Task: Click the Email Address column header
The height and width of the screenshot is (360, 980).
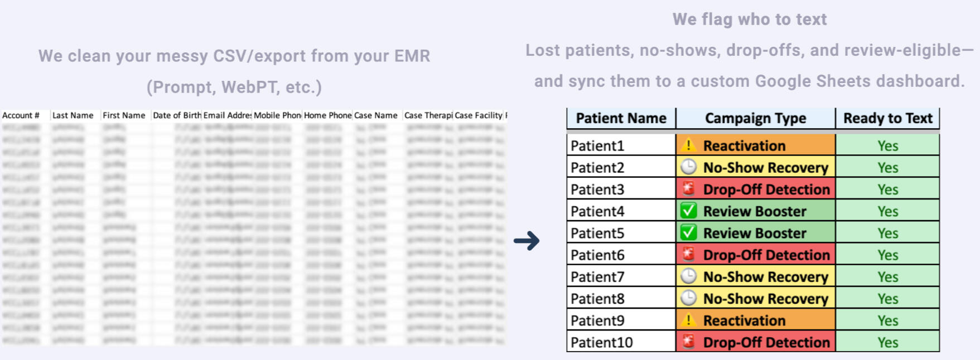Action: 227,115
